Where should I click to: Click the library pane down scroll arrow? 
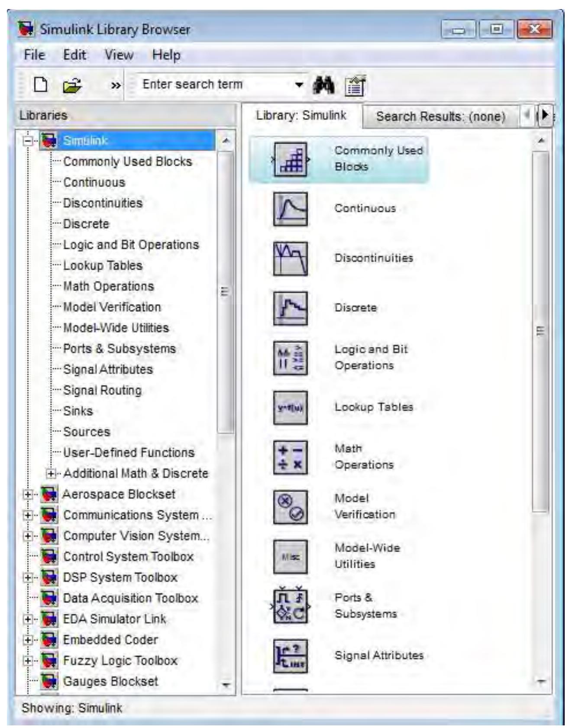tap(540, 682)
